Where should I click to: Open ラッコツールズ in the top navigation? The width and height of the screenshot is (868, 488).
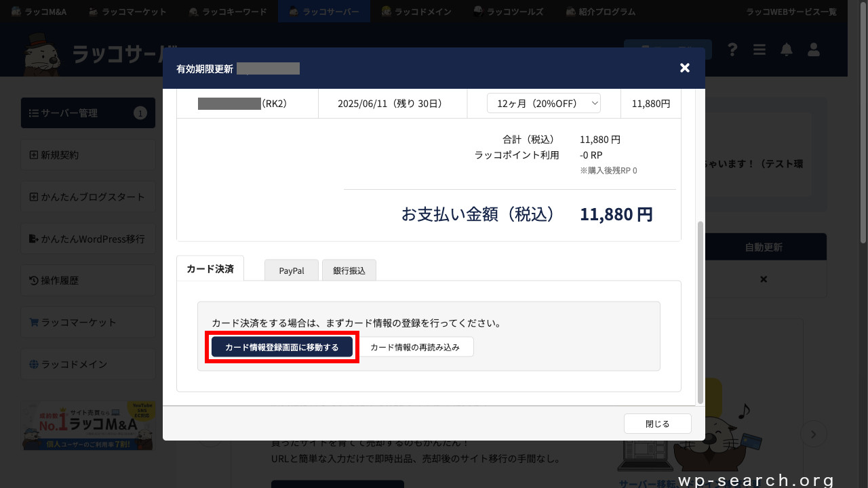508,12
